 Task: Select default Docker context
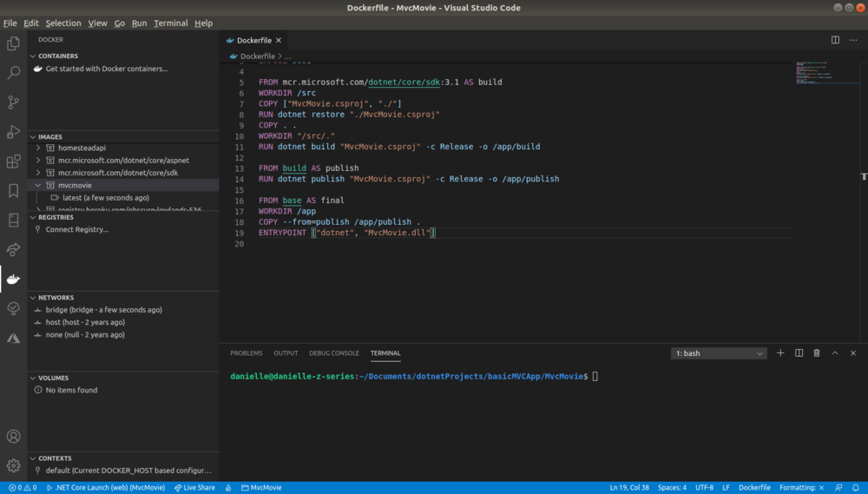tap(128, 471)
